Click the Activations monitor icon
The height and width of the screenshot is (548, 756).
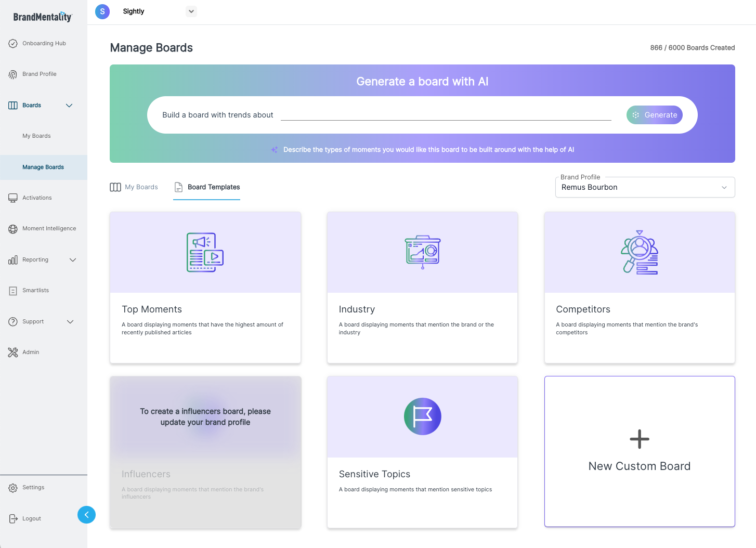[13, 198]
